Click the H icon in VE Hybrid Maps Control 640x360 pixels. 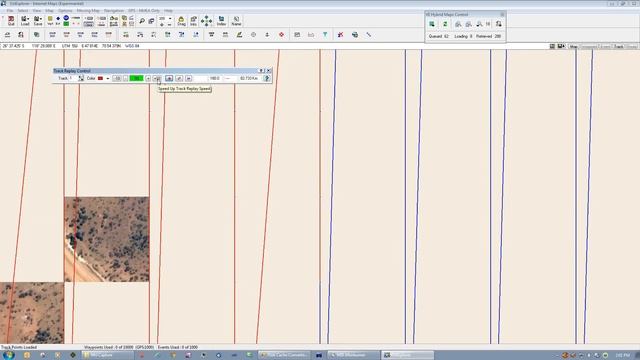coord(488,24)
